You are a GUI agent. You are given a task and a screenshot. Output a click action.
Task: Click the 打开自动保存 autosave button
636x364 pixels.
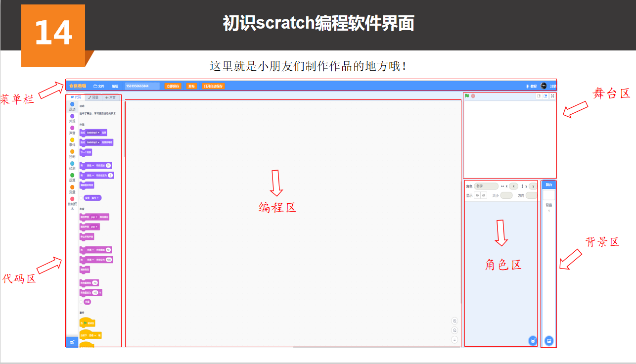tap(213, 86)
